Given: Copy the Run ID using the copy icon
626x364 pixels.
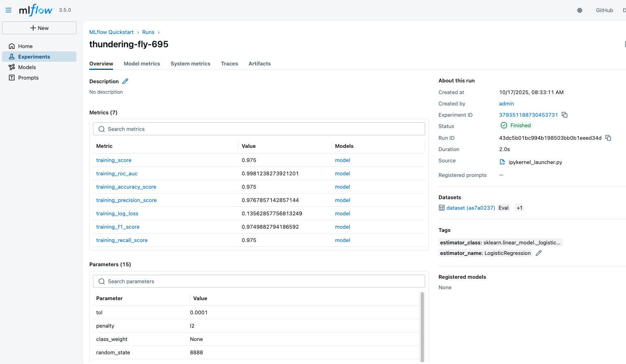Looking at the screenshot, I should pos(608,138).
